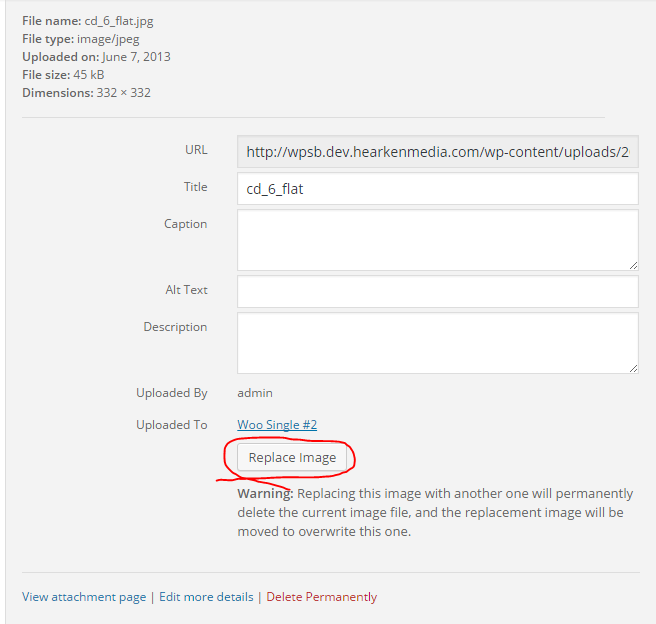Open the Woo Single #2 link

[x=277, y=425]
